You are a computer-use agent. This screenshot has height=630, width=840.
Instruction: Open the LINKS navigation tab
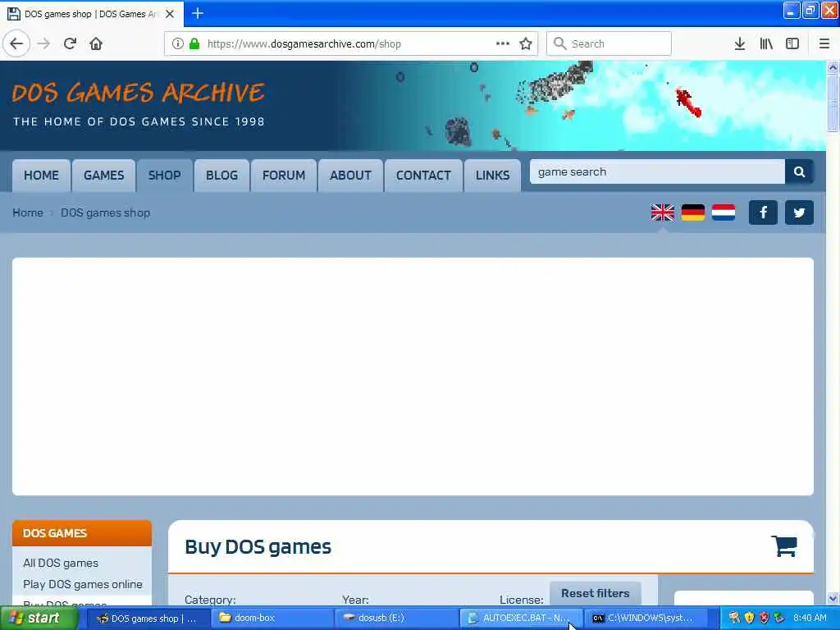pyautogui.click(x=493, y=176)
